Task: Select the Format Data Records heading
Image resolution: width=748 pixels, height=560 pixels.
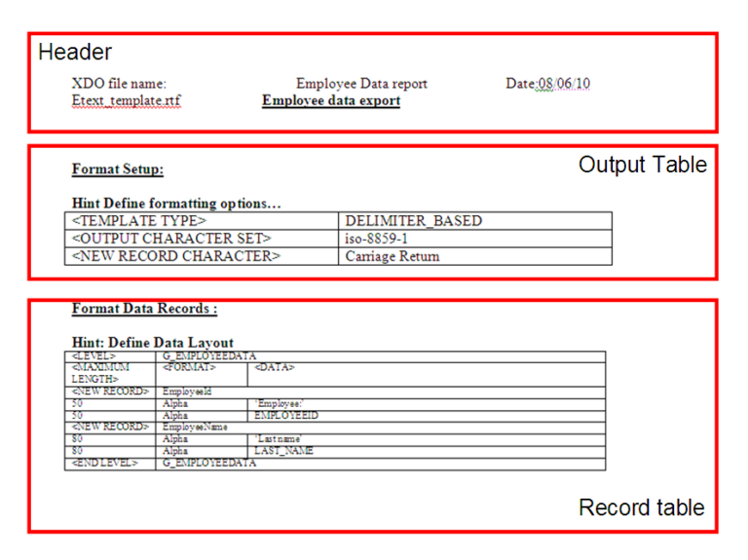Action: pos(144,309)
